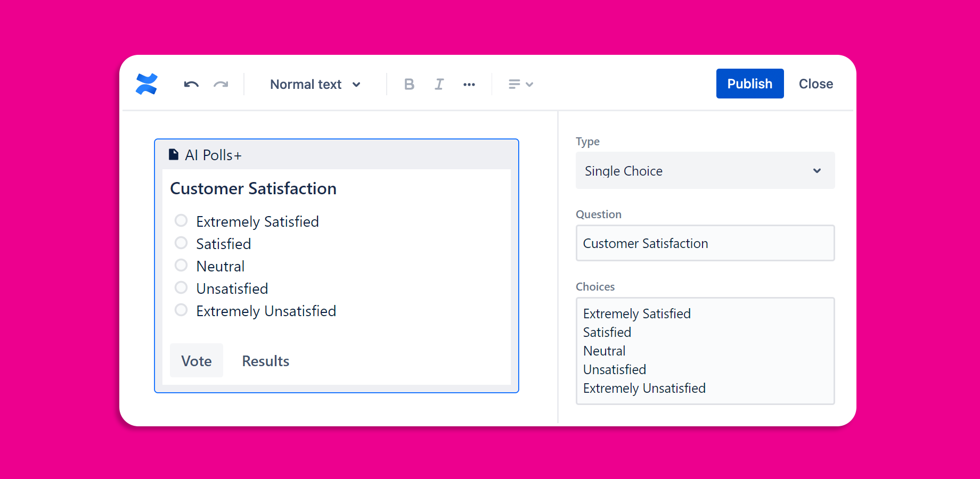Select the Extremely Unsatisfied radio button
Screen dimensions: 980x479
click(181, 310)
